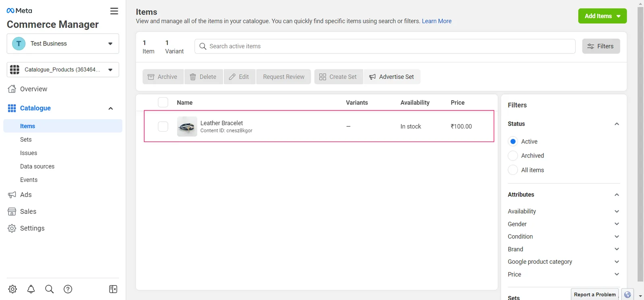
Task: Click the collapse sidebar panel icon
Action: coord(113,289)
